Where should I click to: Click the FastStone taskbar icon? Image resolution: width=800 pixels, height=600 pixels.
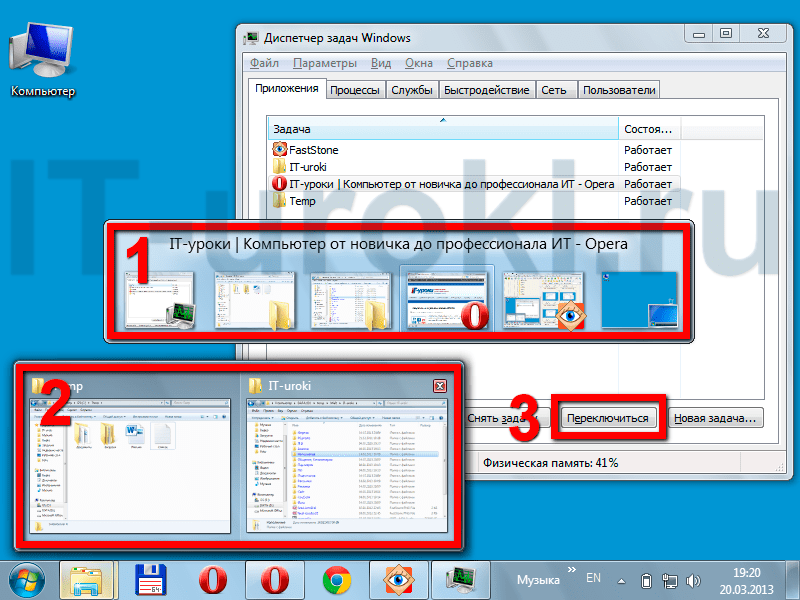click(x=398, y=581)
